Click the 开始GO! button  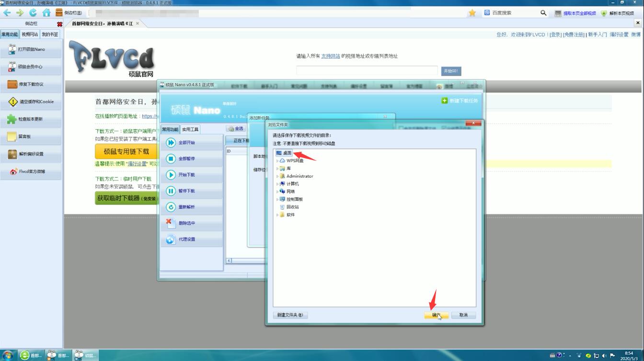point(451,71)
